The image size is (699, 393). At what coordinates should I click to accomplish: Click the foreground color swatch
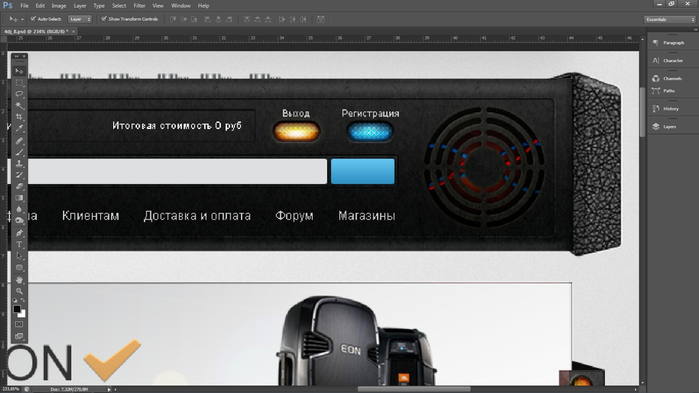pyautogui.click(x=17, y=309)
